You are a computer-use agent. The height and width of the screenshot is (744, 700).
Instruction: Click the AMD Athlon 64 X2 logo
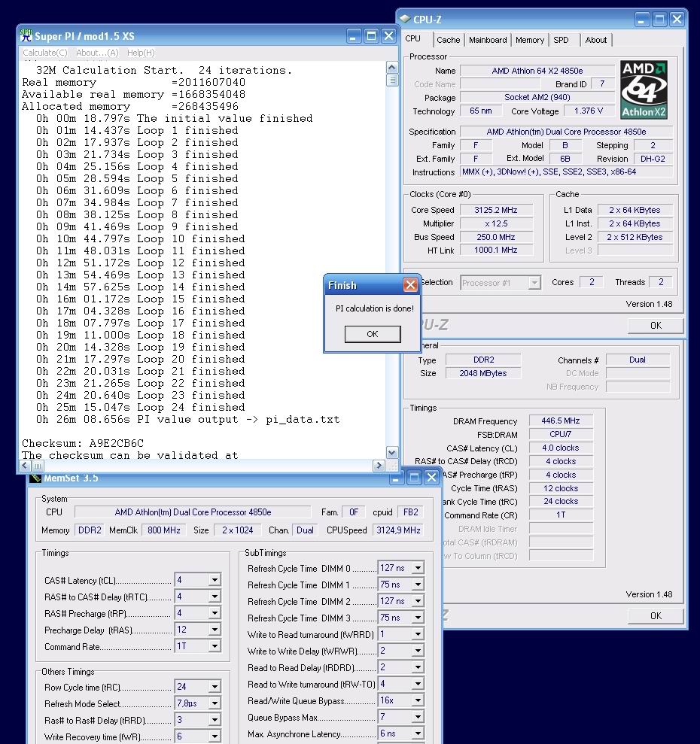644,90
